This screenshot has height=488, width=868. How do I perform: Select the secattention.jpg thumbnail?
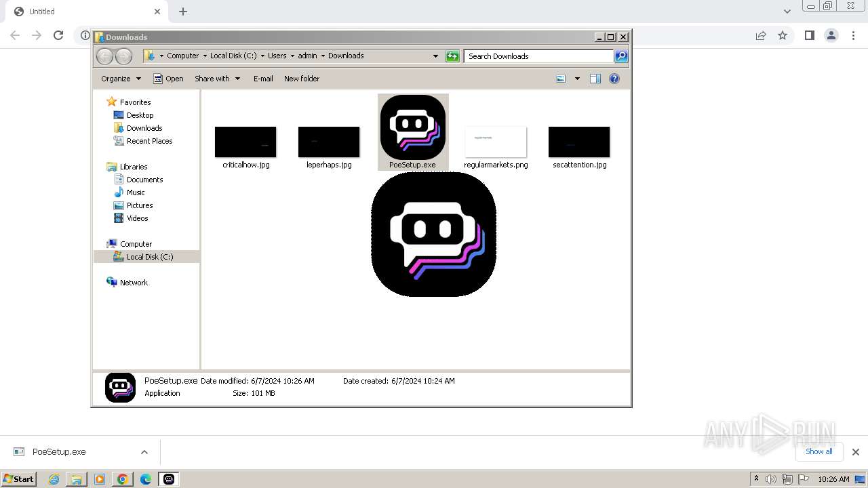(579, 142)
